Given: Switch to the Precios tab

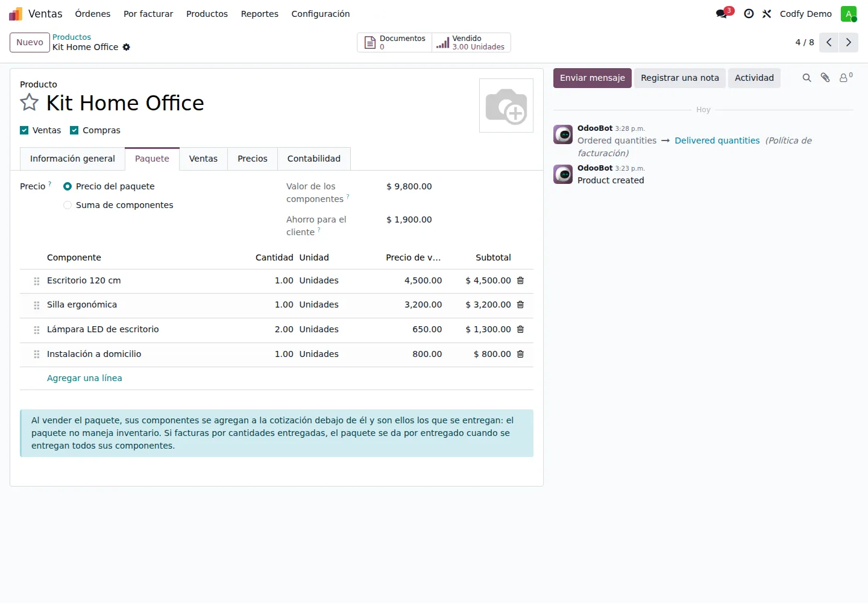Looking at the screenshot, I should [x=253, y=159].
